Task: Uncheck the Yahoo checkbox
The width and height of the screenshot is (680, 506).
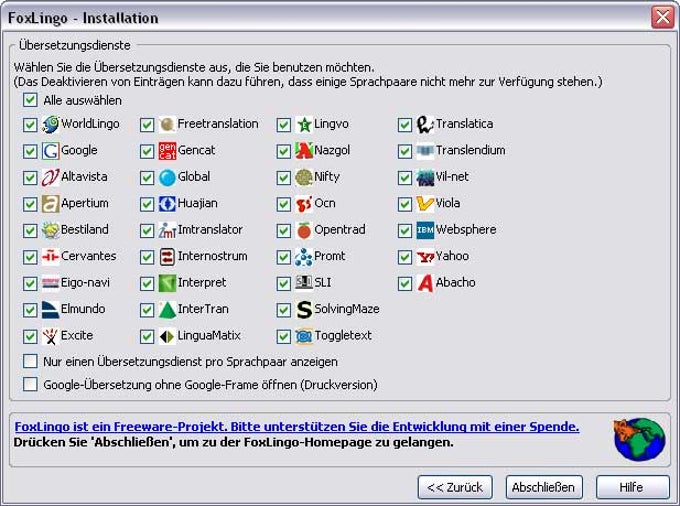Action: tap(405, 257)
